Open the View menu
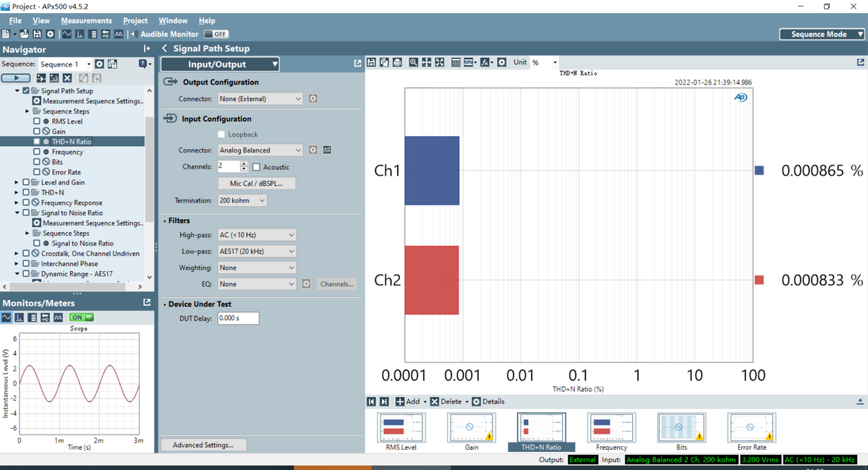 click(41, 20)
